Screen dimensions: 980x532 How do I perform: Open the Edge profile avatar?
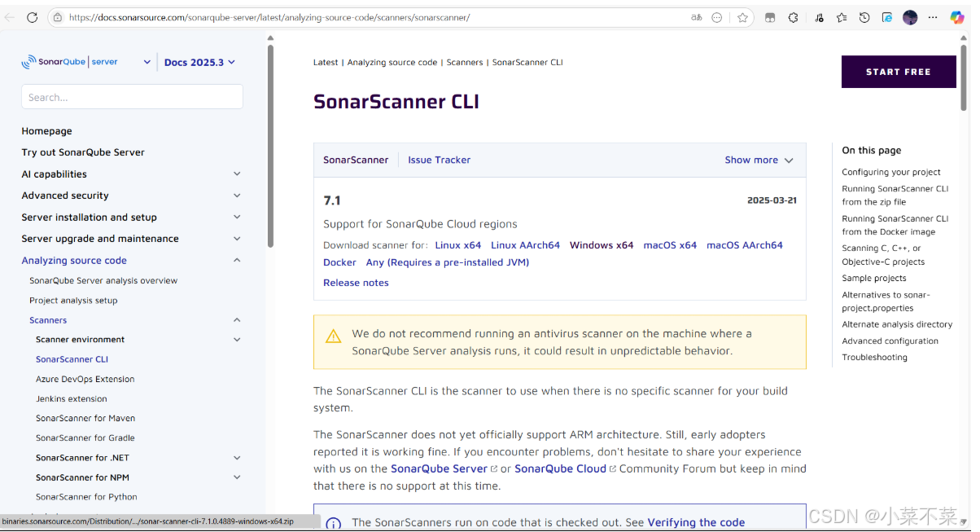point(909,17)
